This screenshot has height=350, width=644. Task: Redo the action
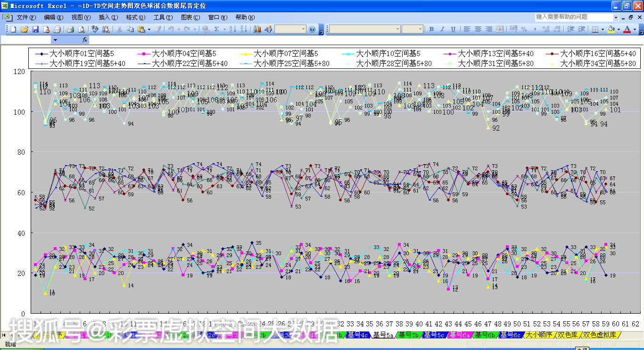point(187,29)
